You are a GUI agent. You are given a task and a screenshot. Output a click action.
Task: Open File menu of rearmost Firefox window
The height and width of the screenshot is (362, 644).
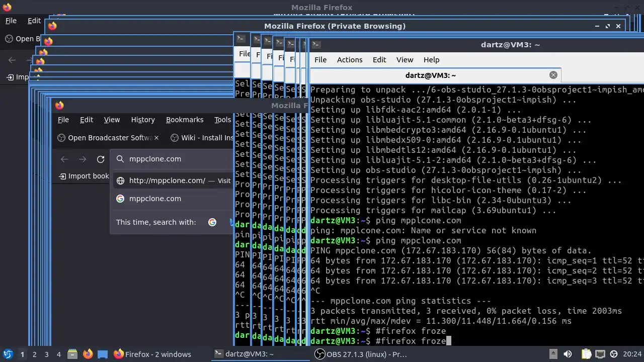(x=11, y=21)
